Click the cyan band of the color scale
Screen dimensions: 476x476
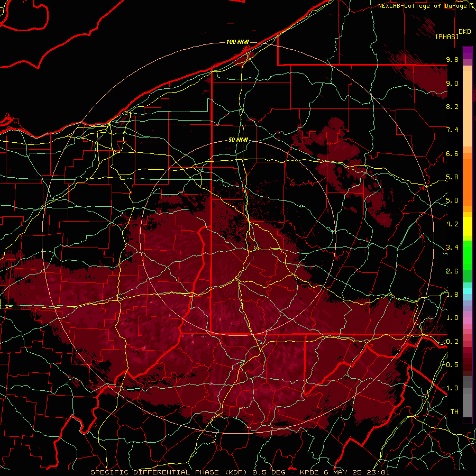coord(467,291)
